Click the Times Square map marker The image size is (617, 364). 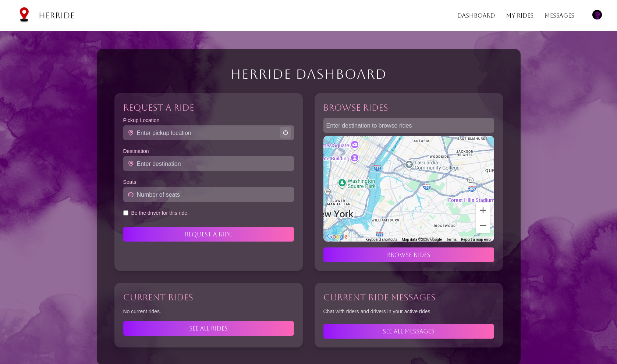[x=354, y=144]
